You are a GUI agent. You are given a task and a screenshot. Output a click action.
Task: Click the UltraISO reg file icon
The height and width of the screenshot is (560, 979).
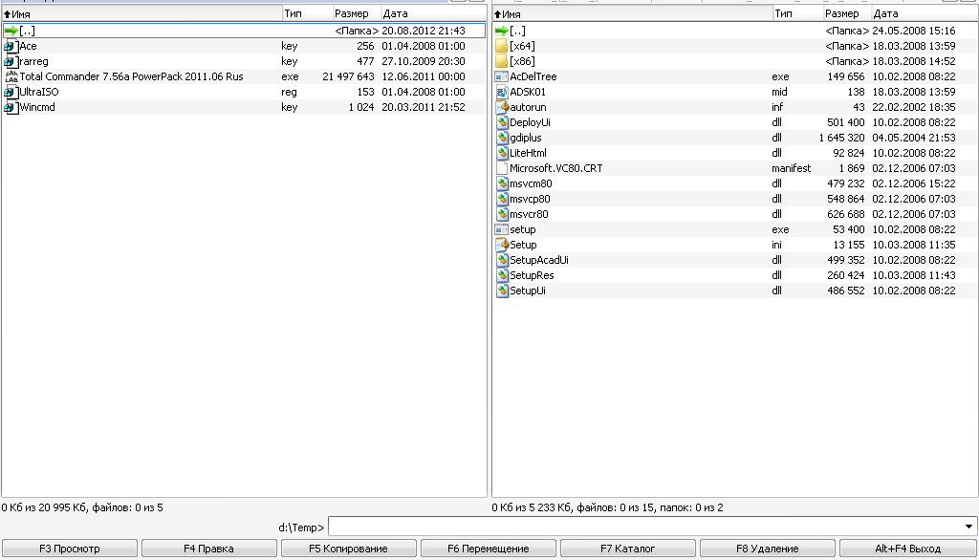point(11,92)
